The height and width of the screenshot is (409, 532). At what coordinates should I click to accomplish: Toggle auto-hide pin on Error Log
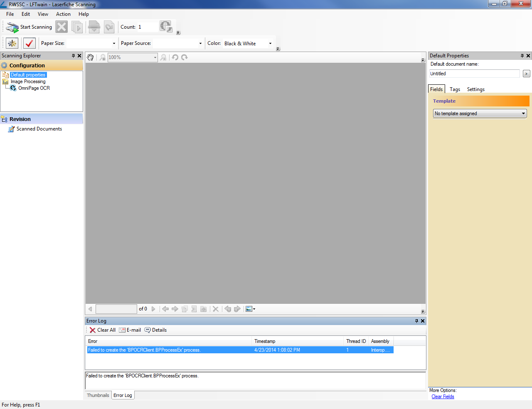(416, 321)
